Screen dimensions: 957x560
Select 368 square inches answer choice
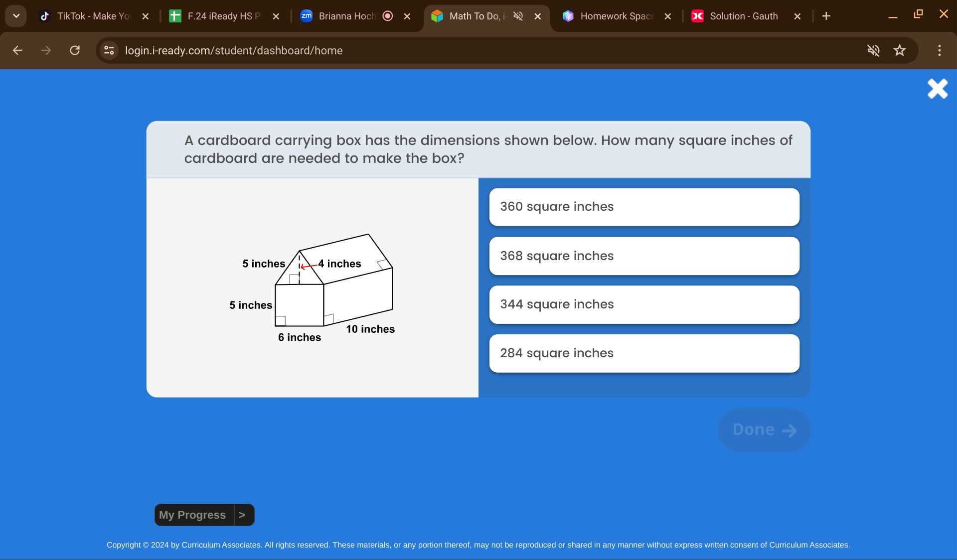(x=643, y=255)
